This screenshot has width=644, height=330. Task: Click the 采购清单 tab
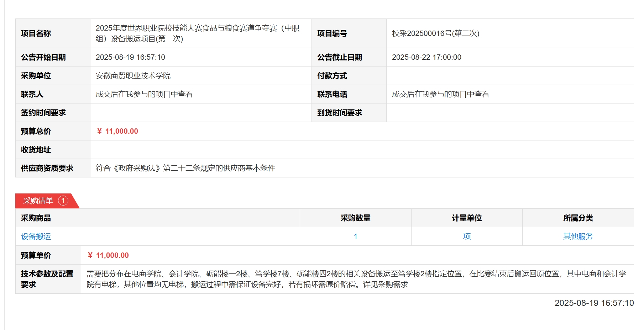click(x=38, y=201)
